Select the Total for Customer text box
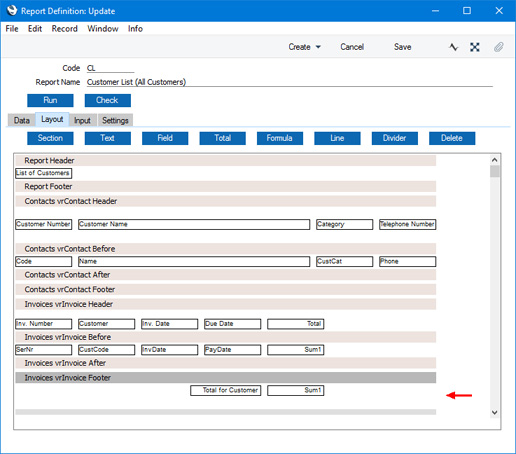The image size is (516, 454). tap(226, 390)
